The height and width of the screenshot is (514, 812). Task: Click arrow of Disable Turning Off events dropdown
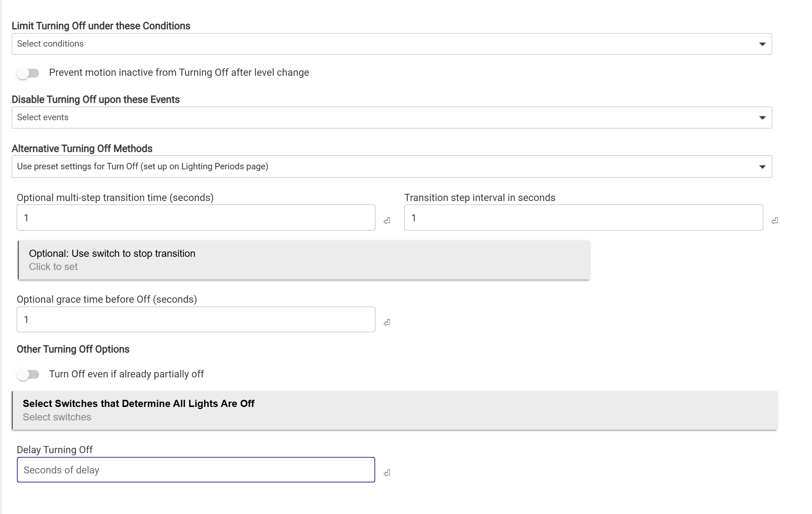pyautogui.click(x=762, y=118)
